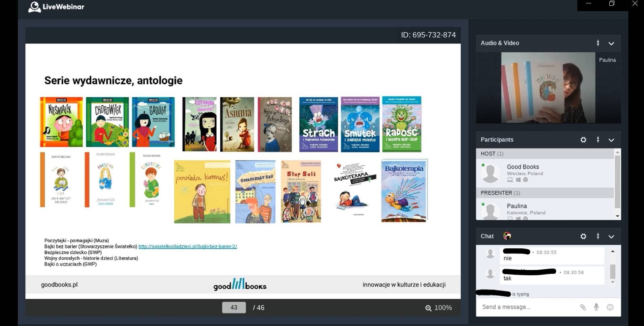The width and height of the screenshot is (644, 326).
Task: Minimize the LiveWebinar window
Action: point(589,3)
